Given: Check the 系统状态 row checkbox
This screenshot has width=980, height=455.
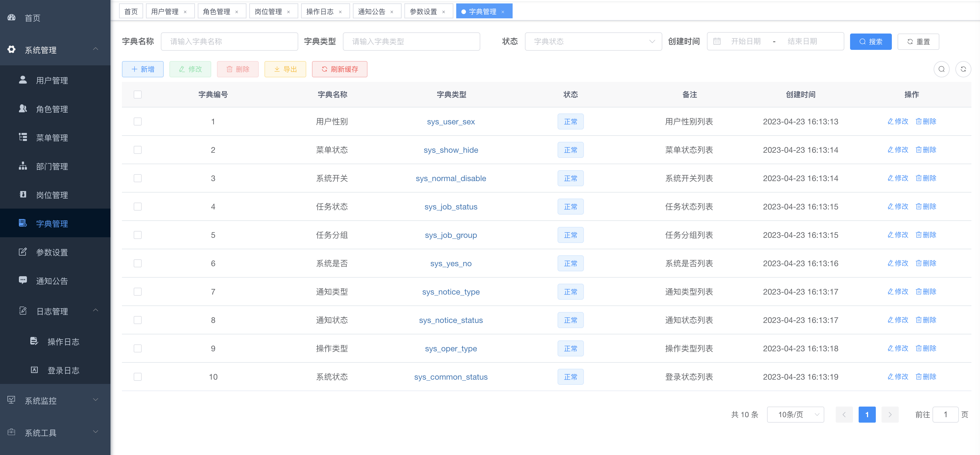Looking at the screenshot, I should (138, 376).
